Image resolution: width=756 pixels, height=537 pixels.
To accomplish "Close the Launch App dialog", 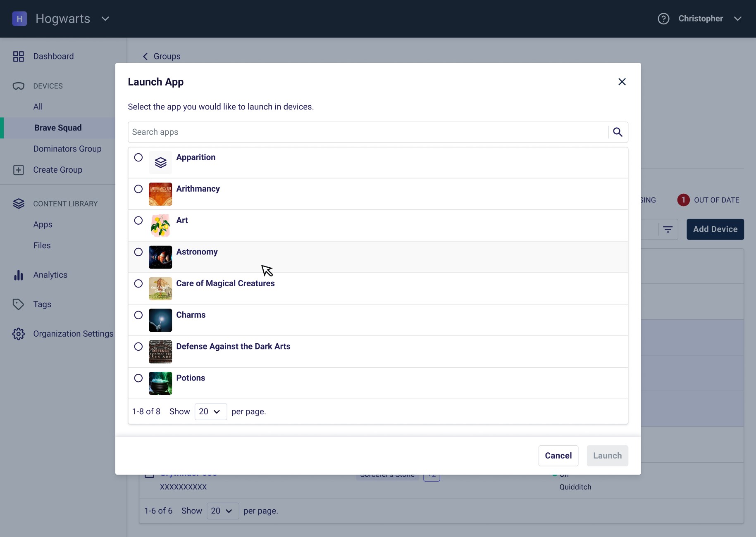I will pos(622,82).
